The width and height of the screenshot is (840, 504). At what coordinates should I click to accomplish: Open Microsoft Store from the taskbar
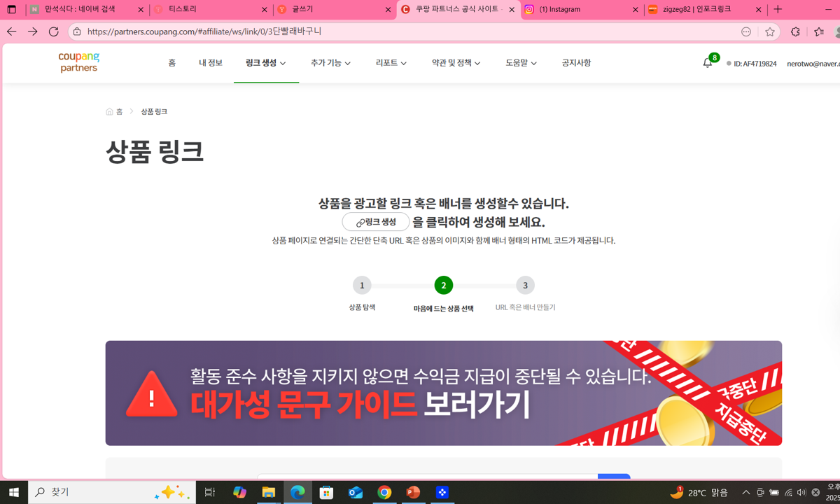[327, 492]
